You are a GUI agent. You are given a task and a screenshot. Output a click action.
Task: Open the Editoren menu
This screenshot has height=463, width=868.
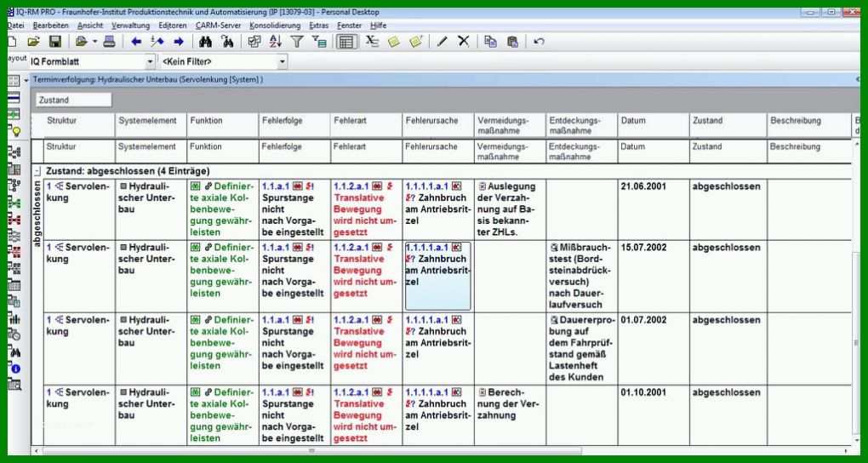[173, 26]
